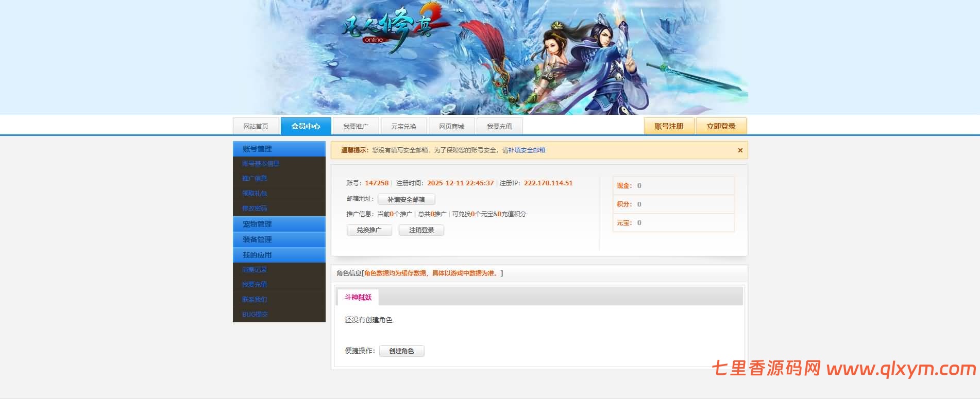980x399 pixels.
Task: Close the 温馨提示 warning banner
Action: [x=740, y=150]
